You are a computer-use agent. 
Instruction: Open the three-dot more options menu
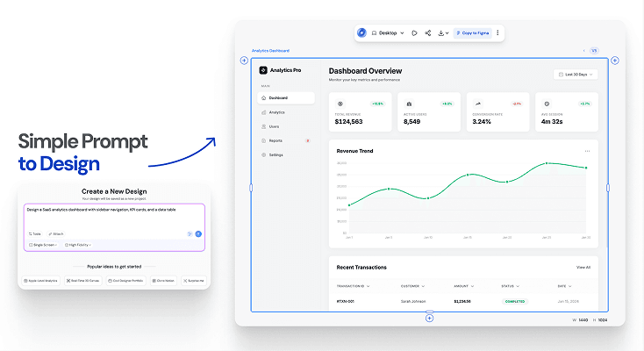(x=497, y=32)
